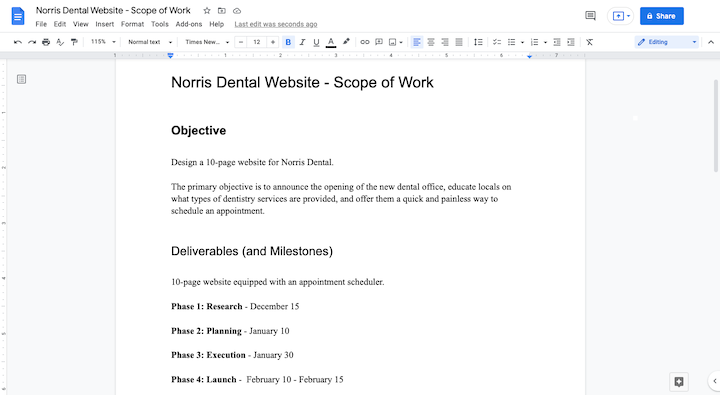The height and width of the screenshot is (395, 720).
Task: Print the document using printer icon
Action: coord(46,42)
